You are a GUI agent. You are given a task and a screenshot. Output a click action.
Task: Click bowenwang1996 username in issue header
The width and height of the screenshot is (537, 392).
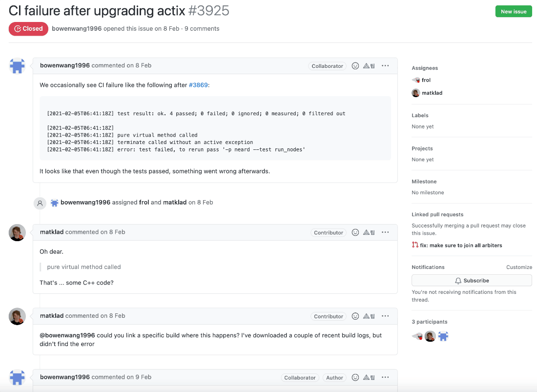77,28
